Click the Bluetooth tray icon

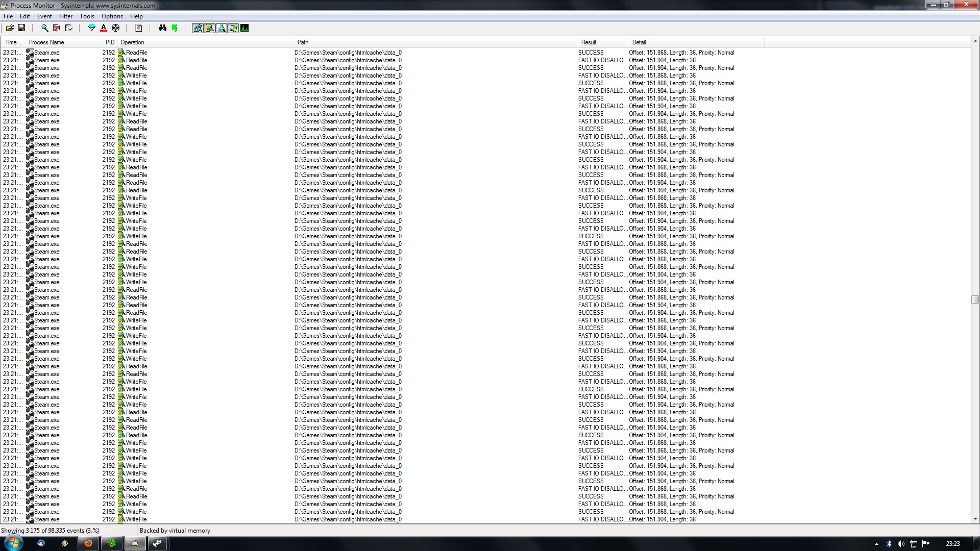coord(889,544)
